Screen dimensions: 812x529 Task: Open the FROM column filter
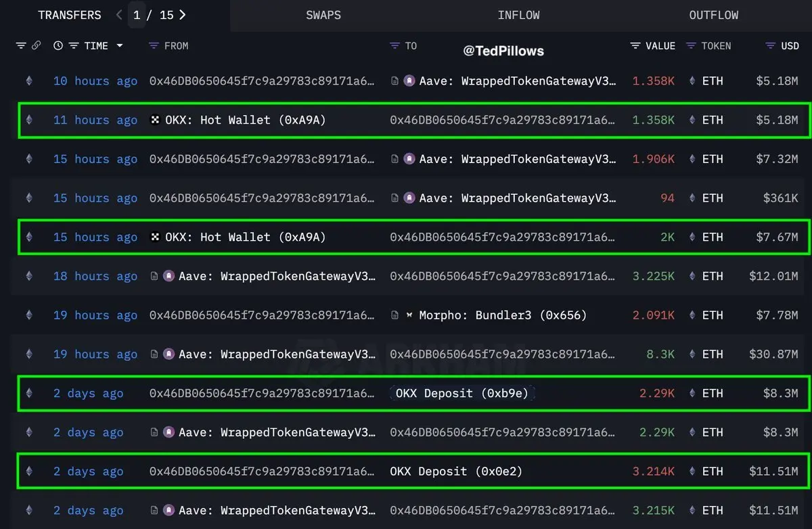[154, 46]
